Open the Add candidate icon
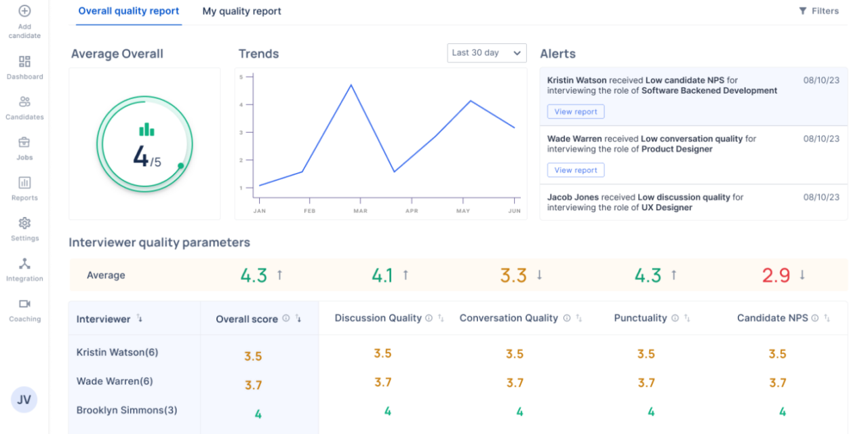Screen dimensions: 868x434 [24, 11]
